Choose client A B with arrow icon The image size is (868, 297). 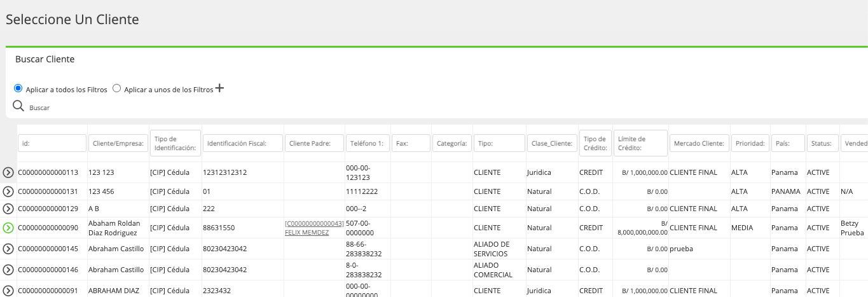(x=8, y=209)
